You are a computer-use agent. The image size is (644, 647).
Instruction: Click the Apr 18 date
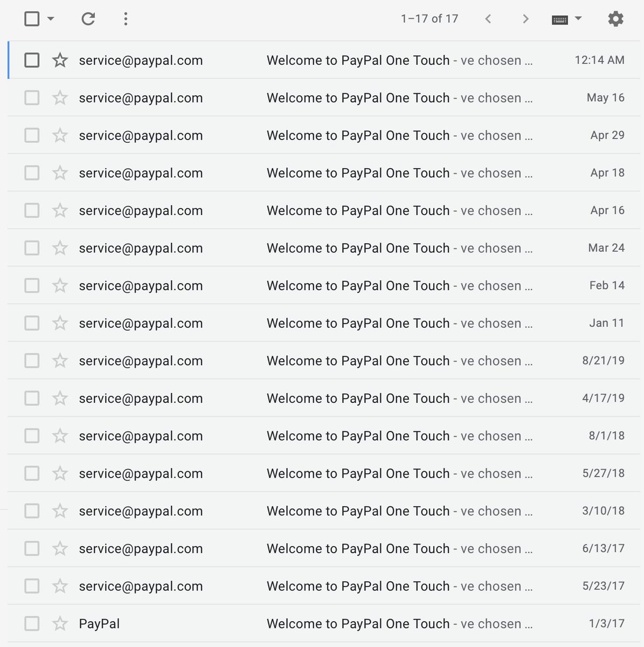(607, 173)
